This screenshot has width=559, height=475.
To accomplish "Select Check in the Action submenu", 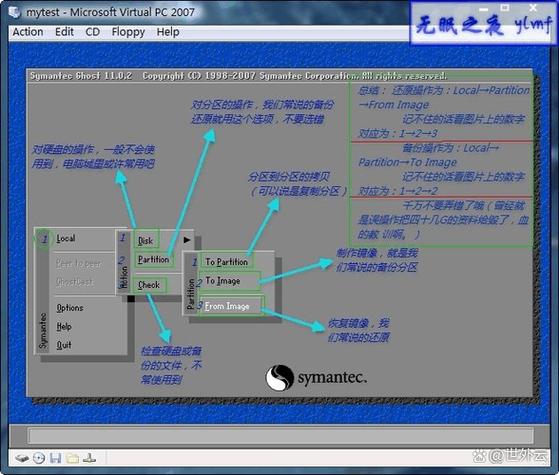I will (x=149, y=285).
